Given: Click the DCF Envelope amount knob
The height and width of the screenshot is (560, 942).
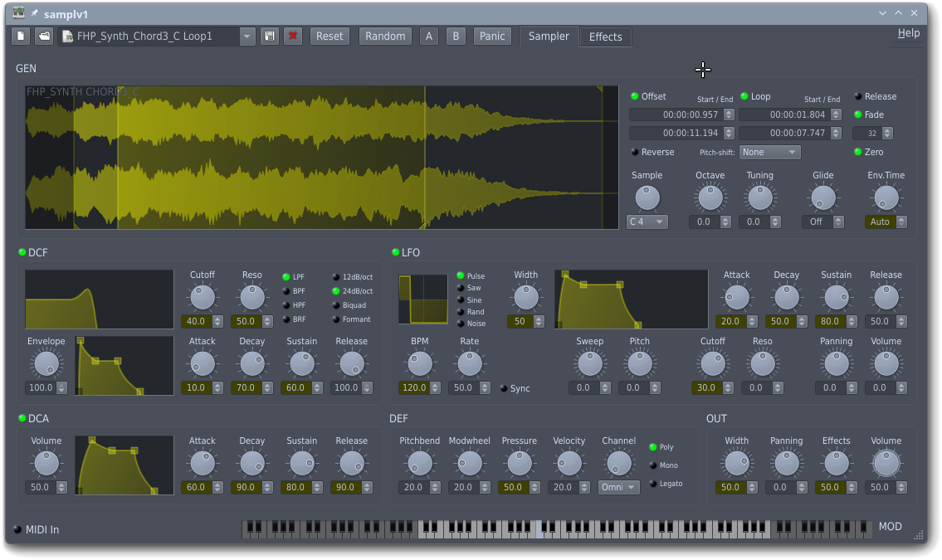Looking at the screenshot, I should [46, 363].
